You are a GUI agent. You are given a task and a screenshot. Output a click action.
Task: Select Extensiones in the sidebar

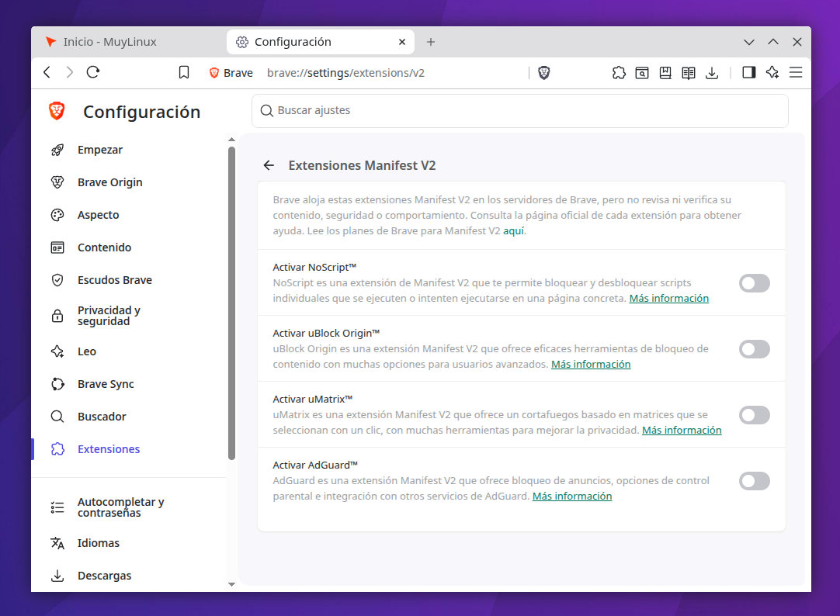tap(108, 449)
